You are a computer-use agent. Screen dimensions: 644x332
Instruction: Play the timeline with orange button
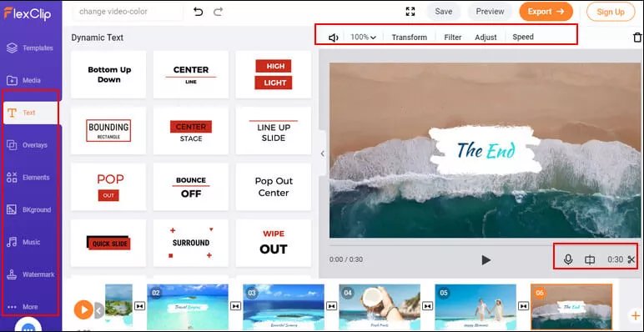point(83,309)
